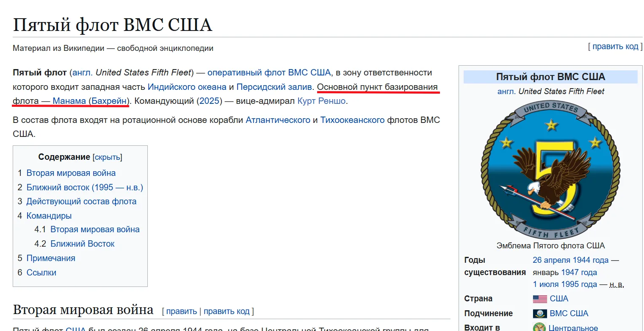
Task: Open the "Персидский залив" article link
Action: [x=274, y=87]
